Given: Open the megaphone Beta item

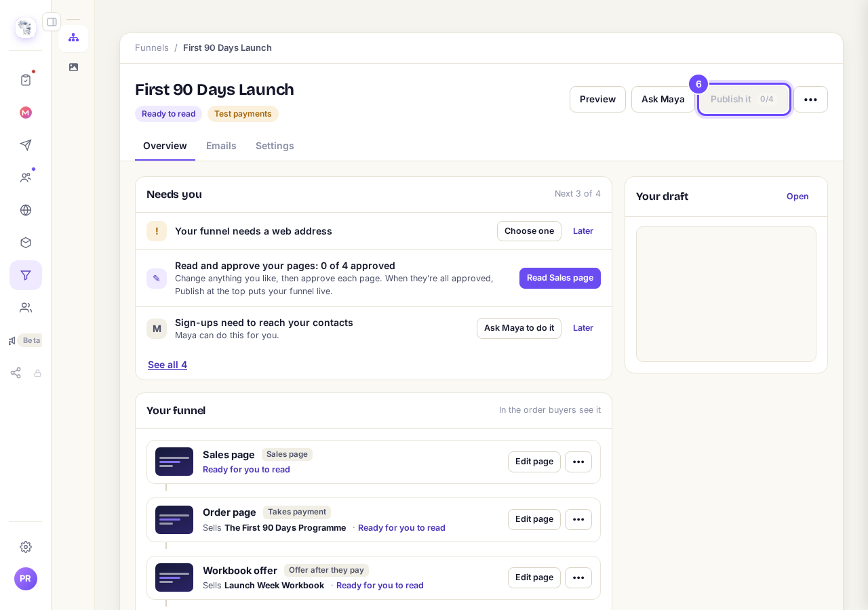Looking at the screenshot, I should (x=25, y=340).
